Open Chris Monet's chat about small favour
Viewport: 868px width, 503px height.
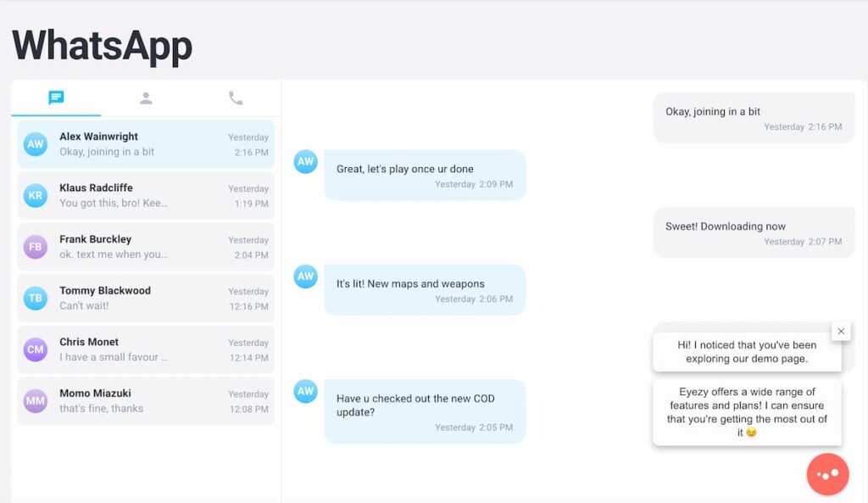coord(146,349)
